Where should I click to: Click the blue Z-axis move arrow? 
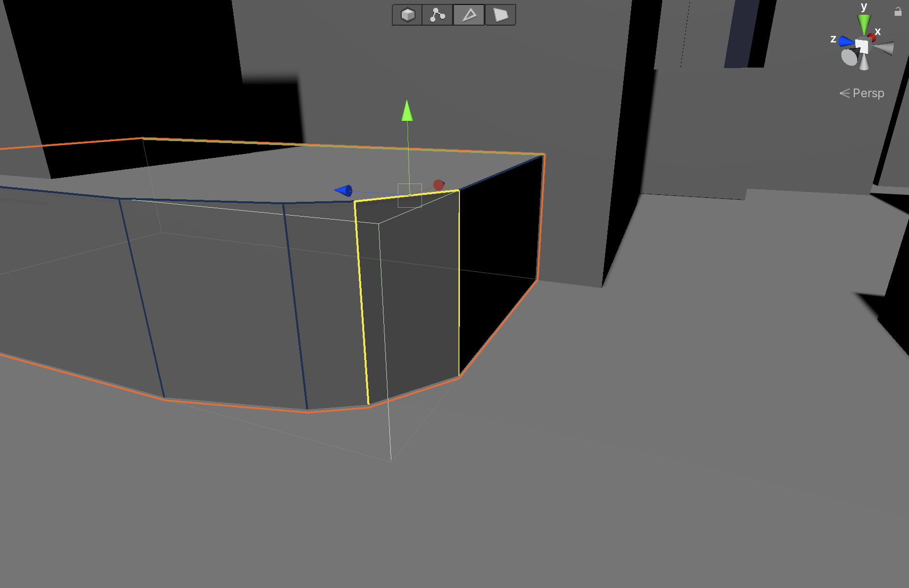[x=344, y=190]
